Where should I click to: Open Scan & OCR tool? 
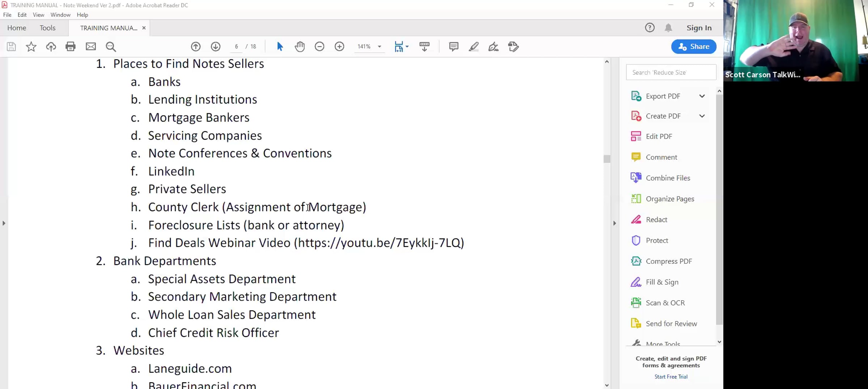[x=665, y=303]
